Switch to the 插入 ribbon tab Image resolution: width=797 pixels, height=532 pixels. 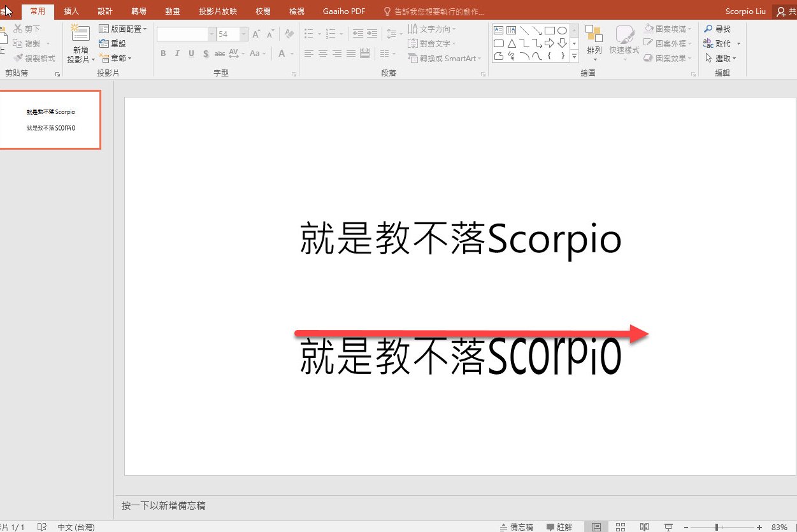[x=71, y=11]
